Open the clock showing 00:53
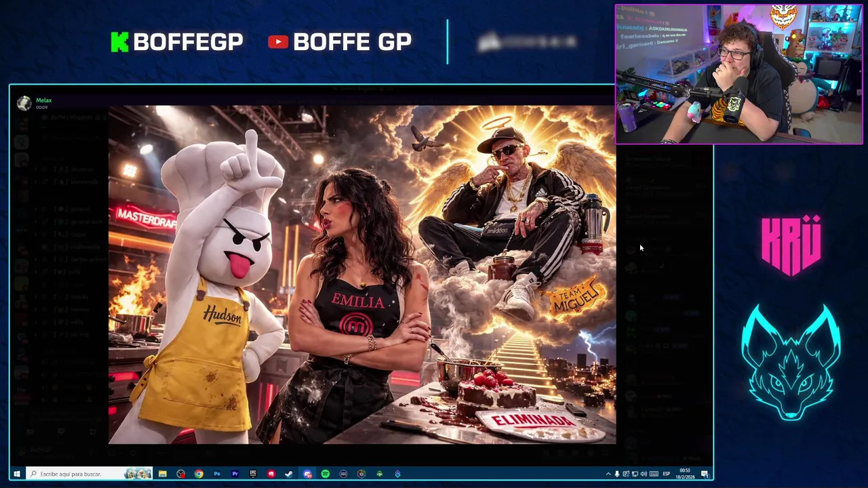 pos(686,474)
